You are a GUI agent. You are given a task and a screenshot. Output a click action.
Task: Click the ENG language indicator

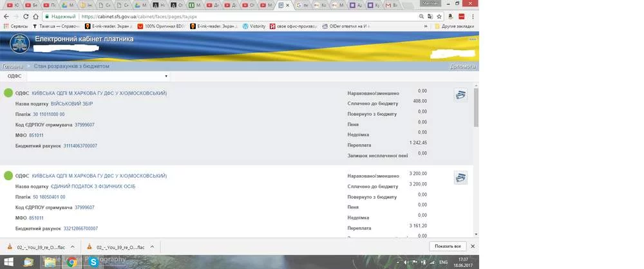point(444,262)
